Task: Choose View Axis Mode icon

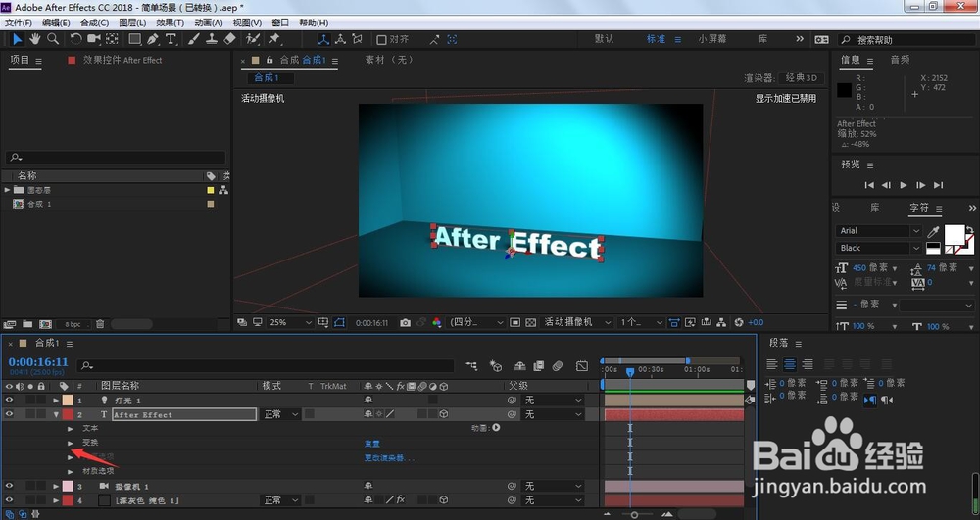Action: pyautogui.click(x=358, y=39)
